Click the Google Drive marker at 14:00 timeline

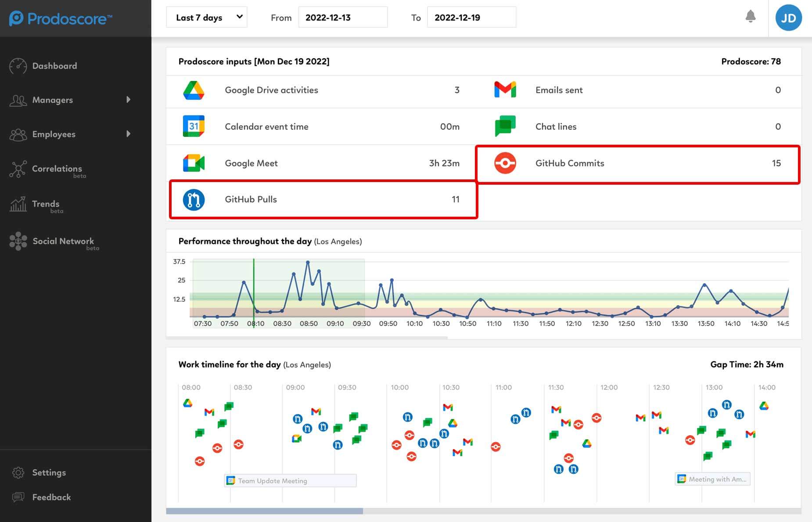click(x=764, y=406)
